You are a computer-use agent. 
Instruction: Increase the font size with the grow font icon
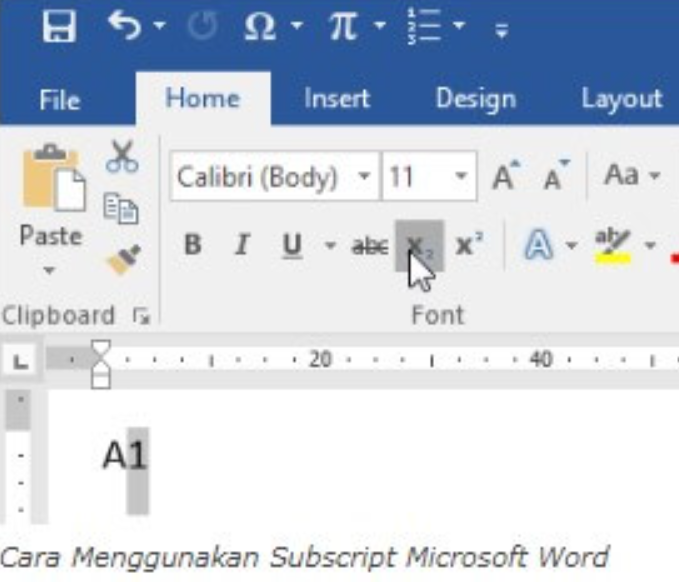[506, 176]
